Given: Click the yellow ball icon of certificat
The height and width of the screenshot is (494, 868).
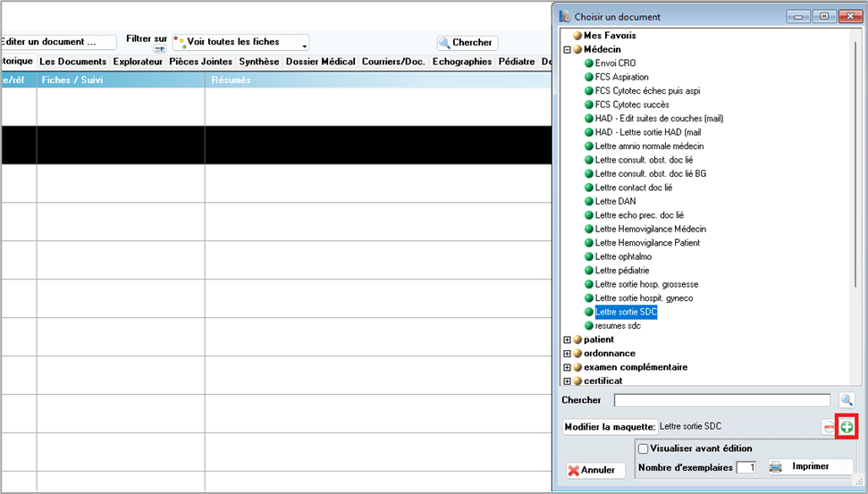Looking at the screenshot, I should 577,381.
